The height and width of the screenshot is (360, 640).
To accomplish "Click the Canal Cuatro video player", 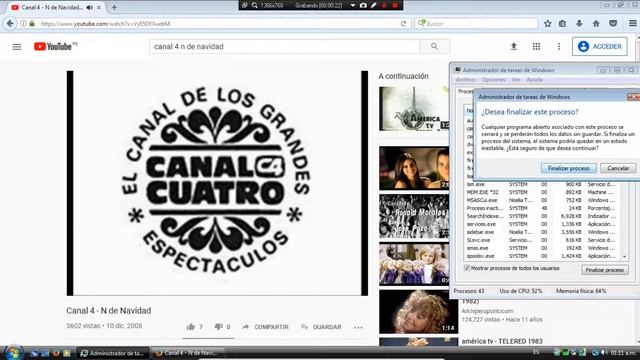I will [217, 183].
